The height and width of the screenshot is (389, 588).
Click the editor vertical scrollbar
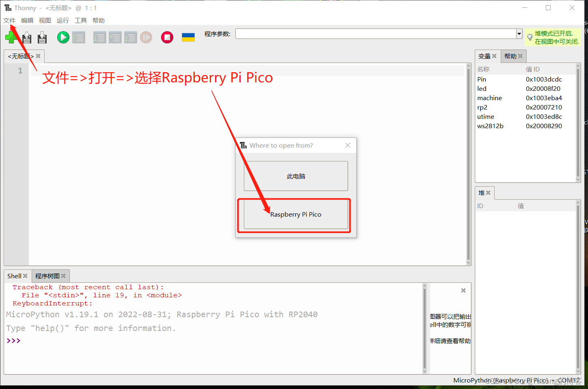(469, 164)
